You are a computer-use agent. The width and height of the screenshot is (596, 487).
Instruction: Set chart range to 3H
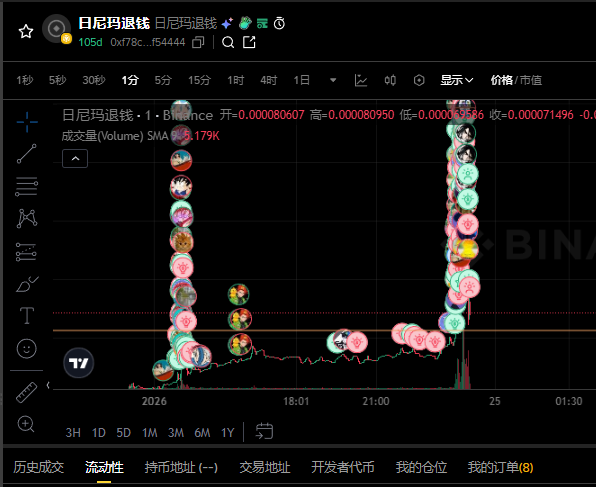click(x=73, y=433)
